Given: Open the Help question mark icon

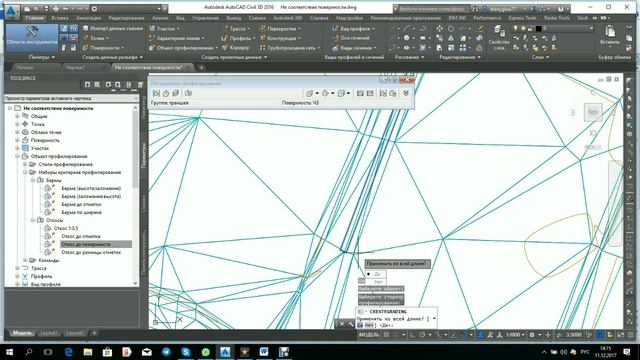Looking at the screenshot, I should [560, 9].
